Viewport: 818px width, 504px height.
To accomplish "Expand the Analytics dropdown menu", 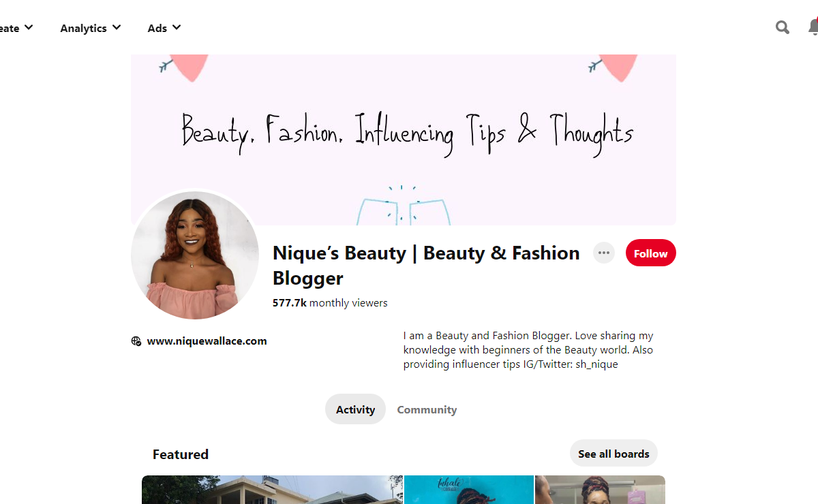I will pyautogui.click(x=90, y=28).
